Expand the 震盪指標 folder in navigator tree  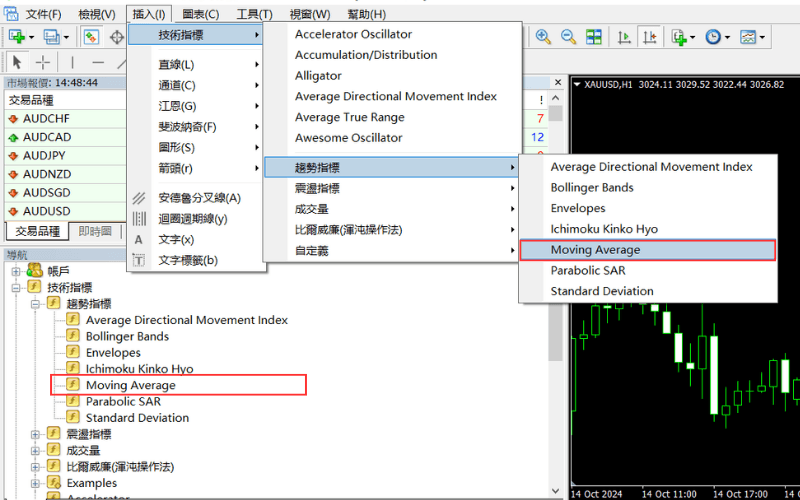pyautogui.click(x=36, y=434)
